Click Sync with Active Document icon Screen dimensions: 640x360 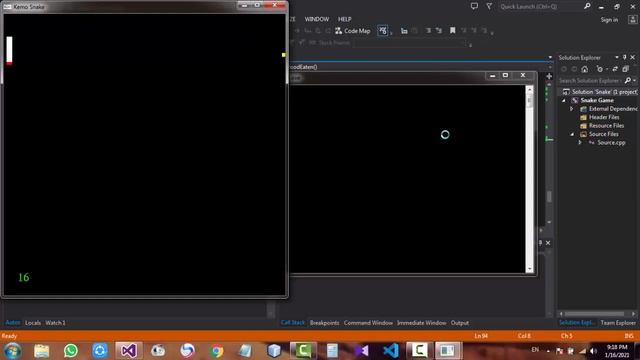(615, 69)
